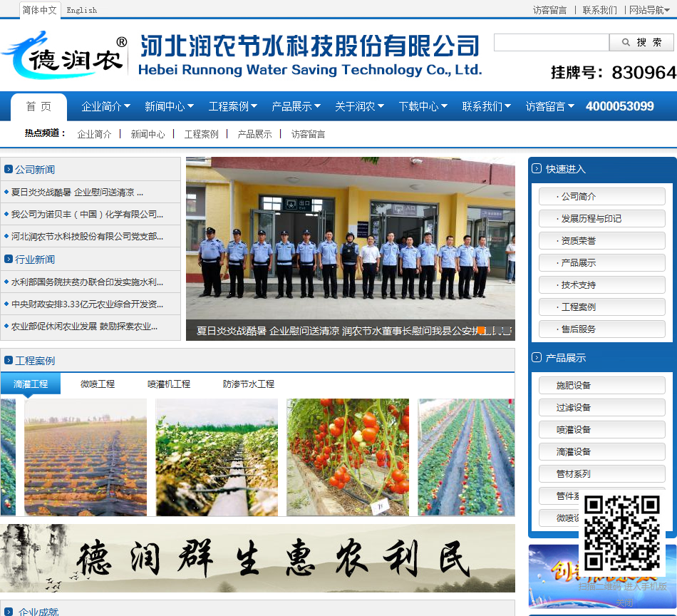Click quick-entry 发展历程与印记 button
Viewport: 677px width, 616px height.
(602, 219)
